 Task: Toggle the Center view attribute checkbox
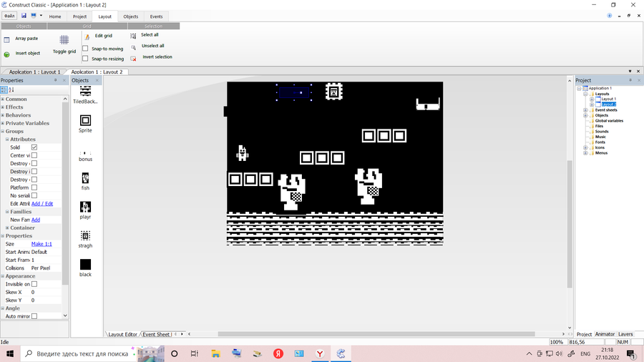(34, 155)
